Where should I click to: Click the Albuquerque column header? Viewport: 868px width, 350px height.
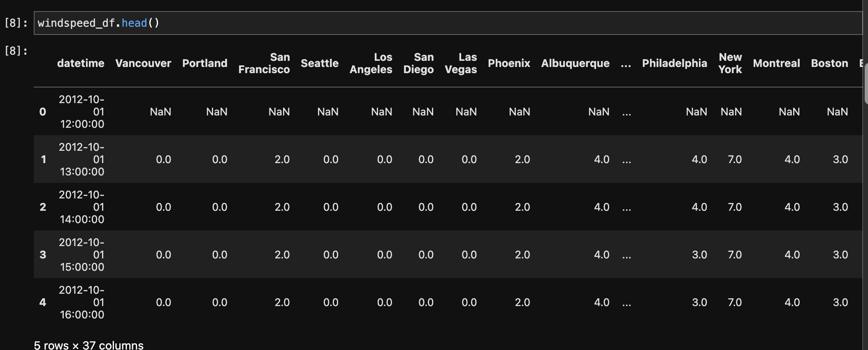575,63
